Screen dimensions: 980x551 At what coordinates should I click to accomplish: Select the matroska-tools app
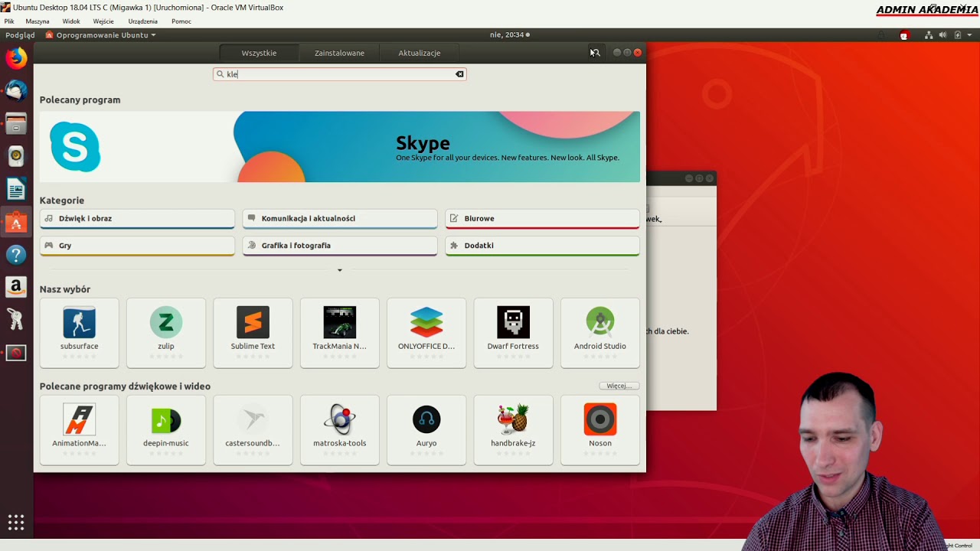[340, 430]
